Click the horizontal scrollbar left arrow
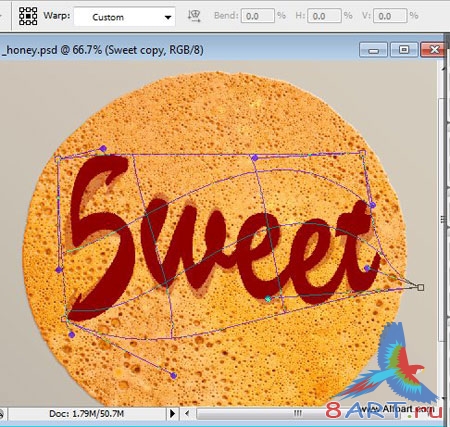This screenshot has height=427, width=450. [187, 414]
